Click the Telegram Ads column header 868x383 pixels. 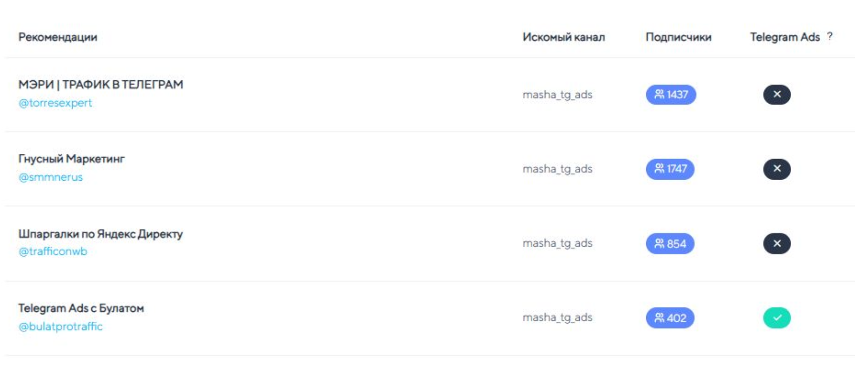pyautogui.click(x=784, y=37)
